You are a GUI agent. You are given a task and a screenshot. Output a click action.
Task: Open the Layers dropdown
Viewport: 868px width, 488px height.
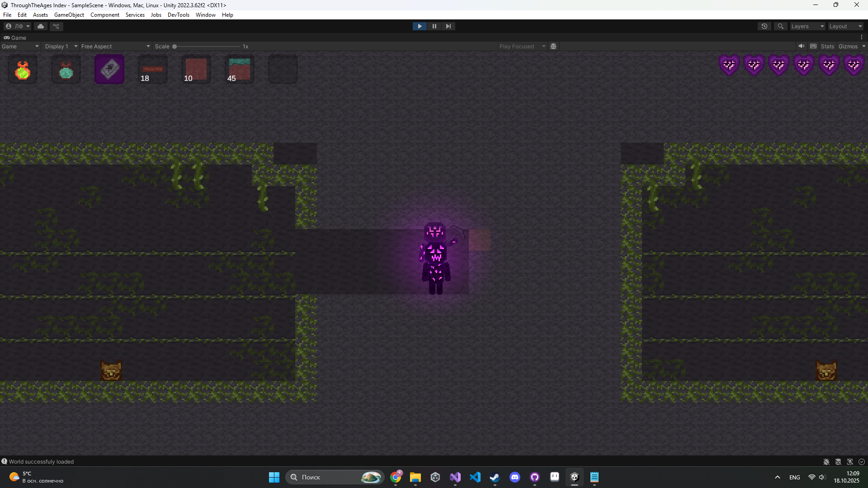click(x=807, y=26)
